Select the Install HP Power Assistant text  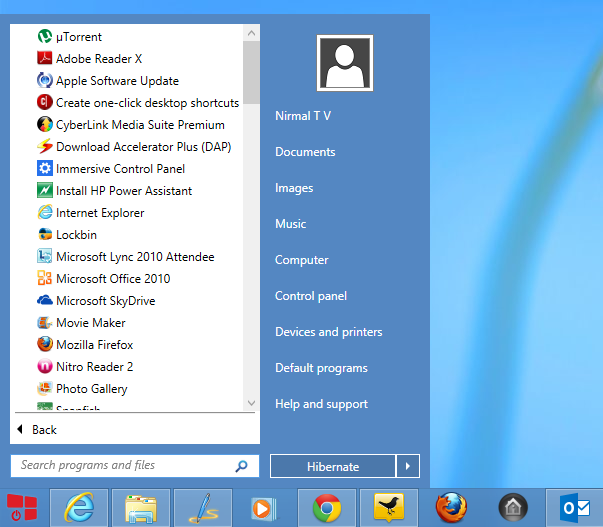124,191
